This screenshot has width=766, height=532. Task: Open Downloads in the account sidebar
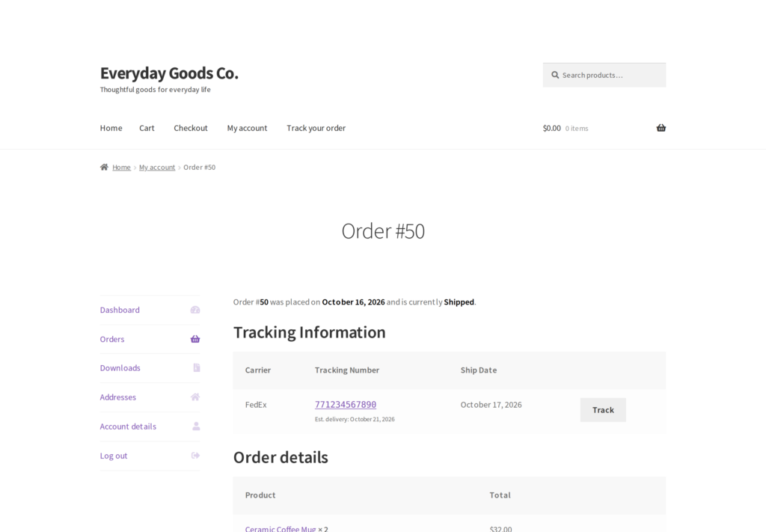[120, 368]
